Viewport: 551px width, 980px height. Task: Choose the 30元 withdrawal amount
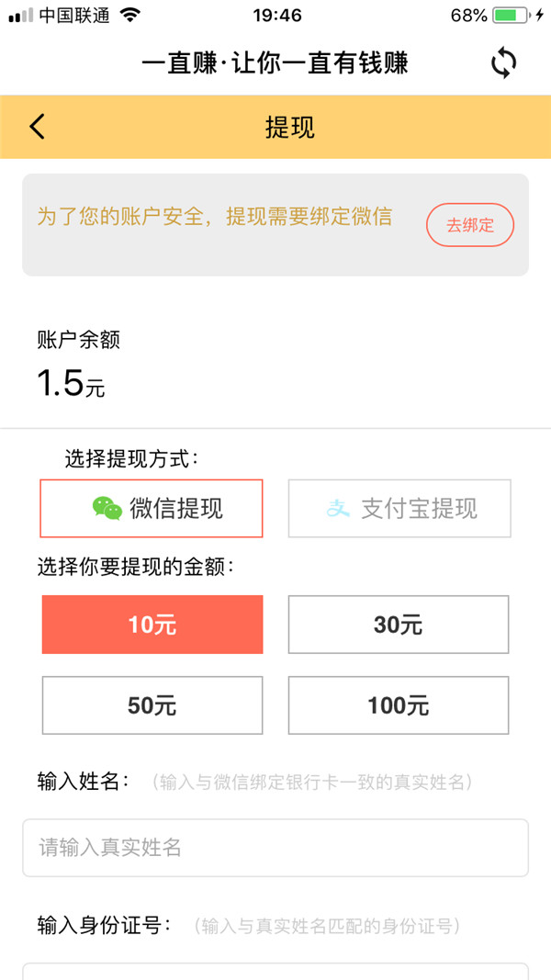[x=399, y=625]
